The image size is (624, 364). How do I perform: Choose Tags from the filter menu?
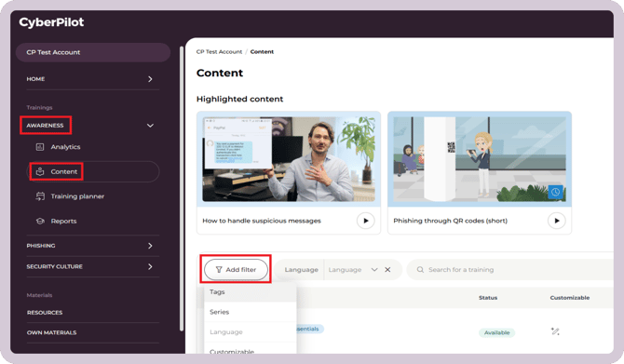(251, 292)
